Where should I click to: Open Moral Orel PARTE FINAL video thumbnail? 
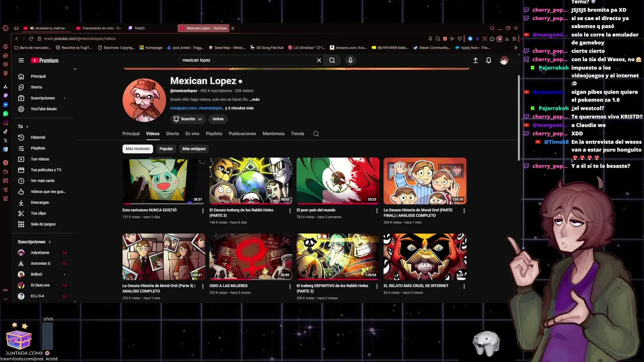click(x=425, y=180)
